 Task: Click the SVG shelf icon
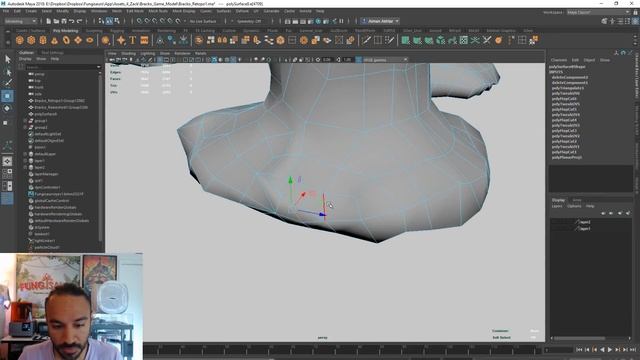pyautogui.click(x=144, y=40)
